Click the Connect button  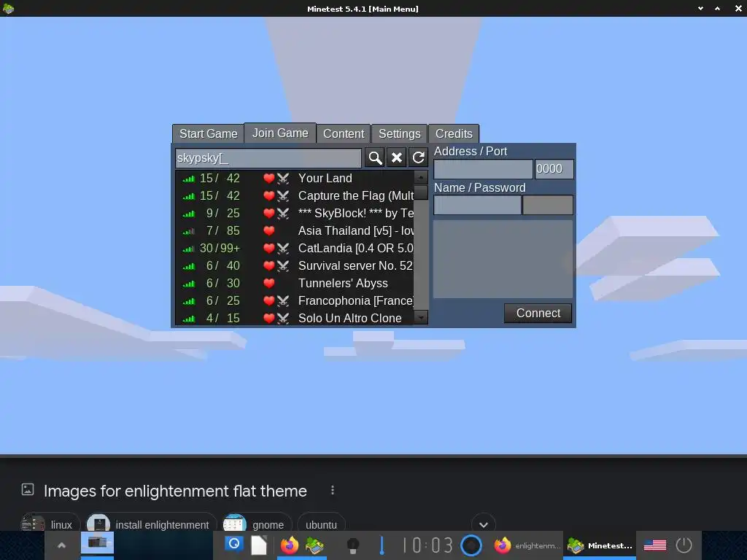(538, 314)
